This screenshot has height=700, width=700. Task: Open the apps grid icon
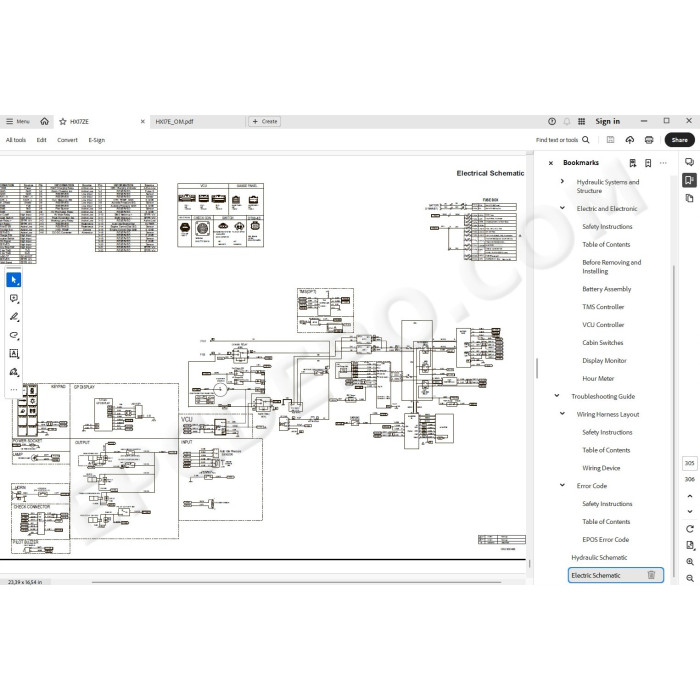[x=581, y=121]
